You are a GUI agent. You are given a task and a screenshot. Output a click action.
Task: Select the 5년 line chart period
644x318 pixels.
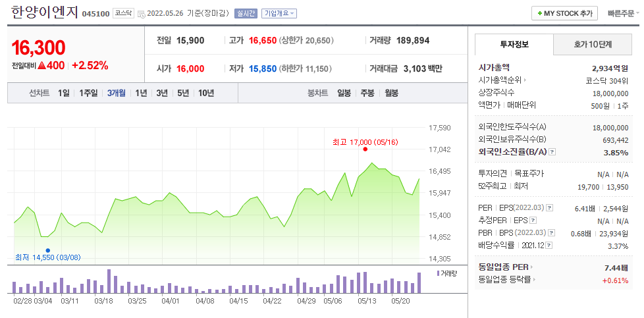click(183, 93)
